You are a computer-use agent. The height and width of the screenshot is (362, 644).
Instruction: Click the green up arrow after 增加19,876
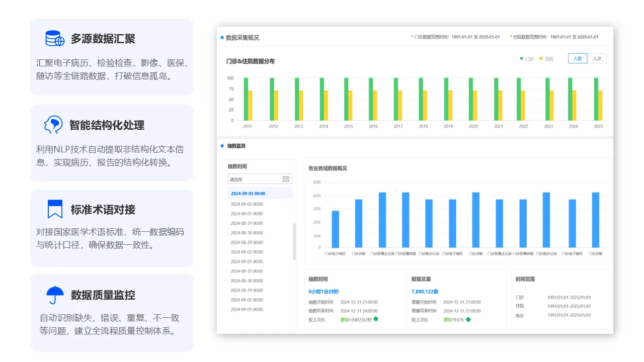coord(468,319)
